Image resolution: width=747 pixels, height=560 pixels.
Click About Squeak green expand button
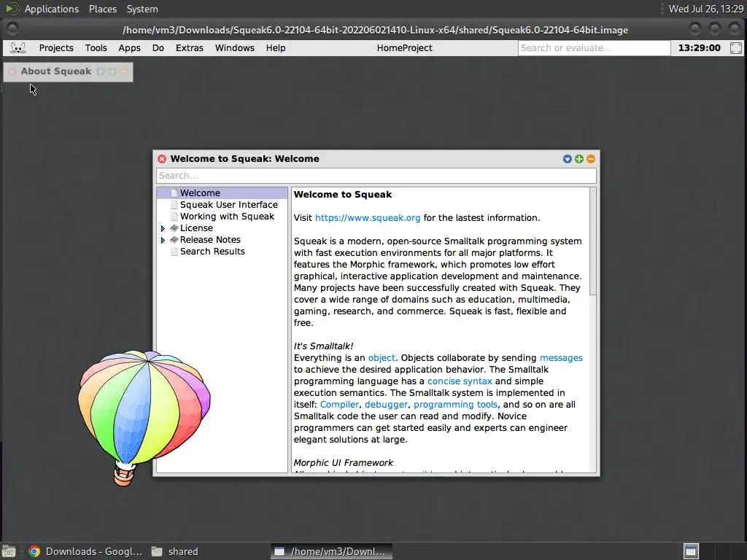click(112, 71)
